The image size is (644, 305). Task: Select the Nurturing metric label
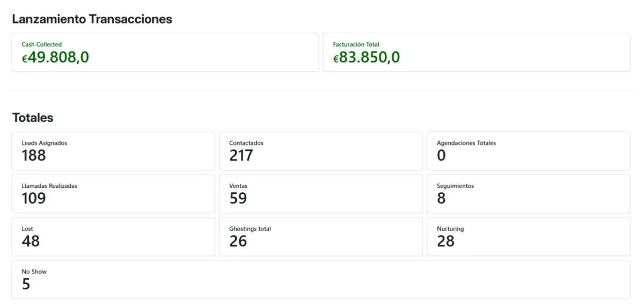click(x=450, y=229)
